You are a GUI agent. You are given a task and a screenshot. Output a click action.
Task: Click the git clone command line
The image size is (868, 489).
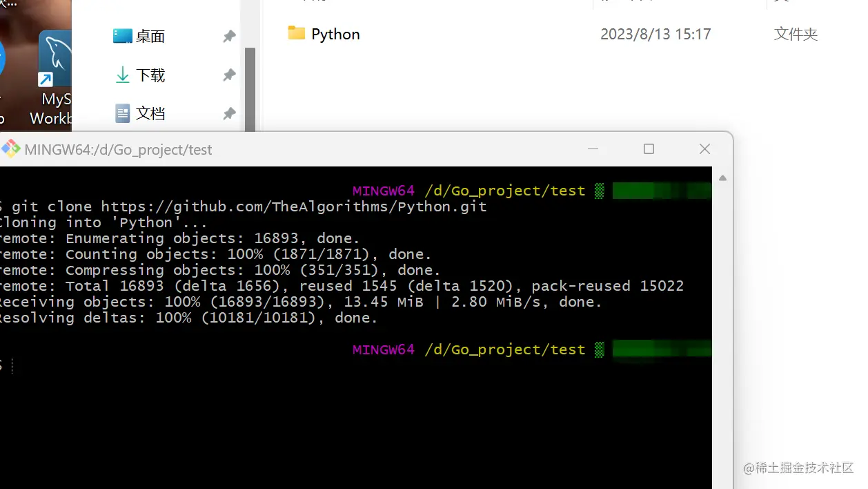point(244,207)
